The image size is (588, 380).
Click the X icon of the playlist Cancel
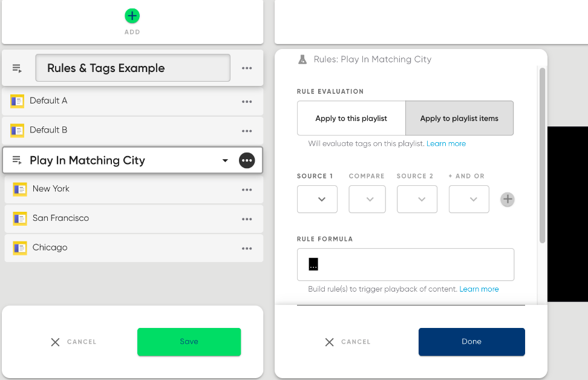(55, 342)
